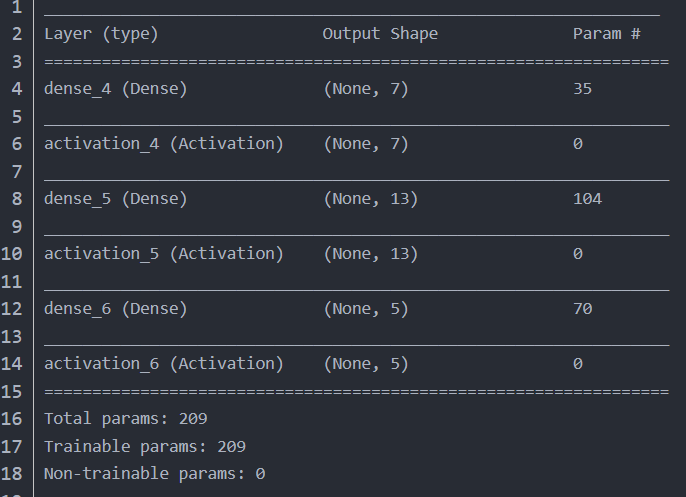Viewport: 686px width, 497px height.
Task: Click the param count 70
Action: tap(582, 309)
